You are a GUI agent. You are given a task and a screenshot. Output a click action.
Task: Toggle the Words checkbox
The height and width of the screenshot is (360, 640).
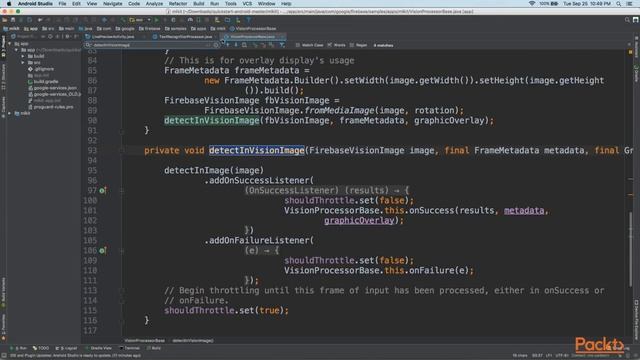[330, 45]
